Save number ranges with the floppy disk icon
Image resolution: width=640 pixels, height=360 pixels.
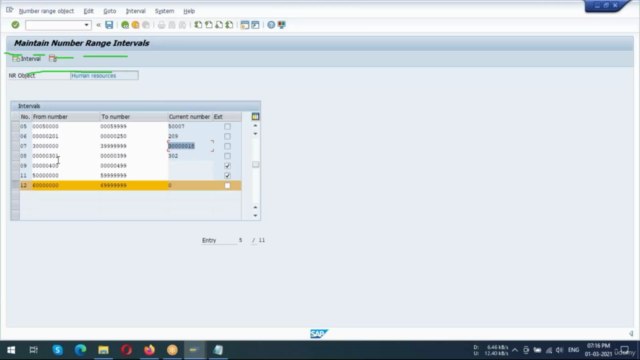coord(109,25)
